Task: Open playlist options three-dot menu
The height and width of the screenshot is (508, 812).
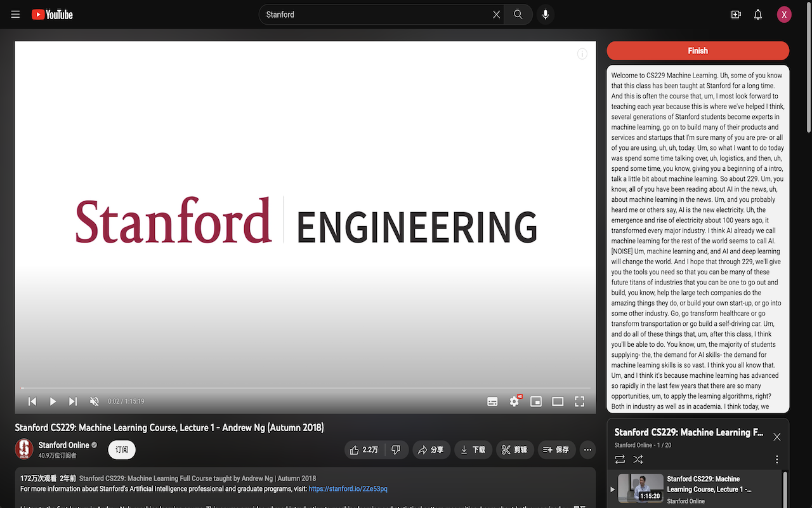Action: pos(777,459)
